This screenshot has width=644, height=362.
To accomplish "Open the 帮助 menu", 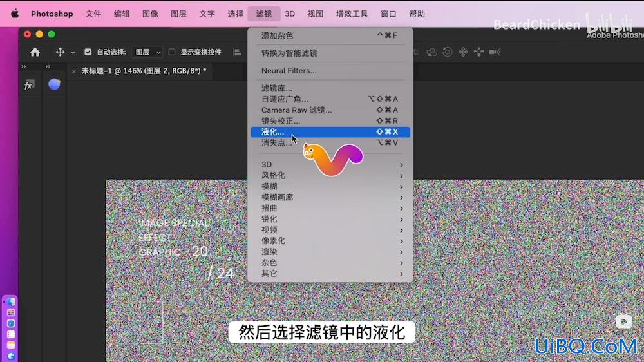I will [x=417, y=14].
